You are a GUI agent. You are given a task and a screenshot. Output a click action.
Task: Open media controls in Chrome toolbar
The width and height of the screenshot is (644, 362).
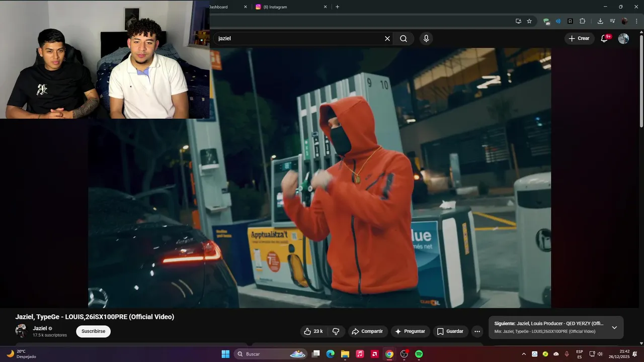click(x=612, y=21)
